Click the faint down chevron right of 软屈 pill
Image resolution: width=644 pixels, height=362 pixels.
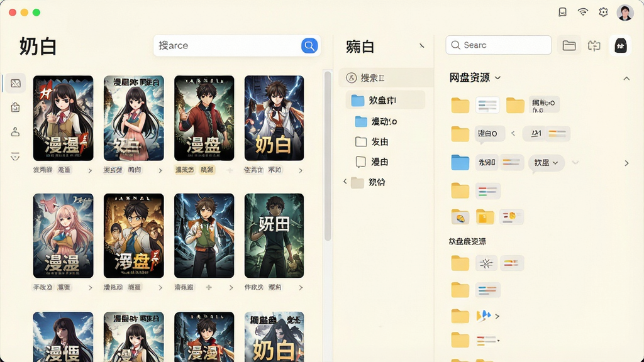pyautogui.click(x=575, y=163)
